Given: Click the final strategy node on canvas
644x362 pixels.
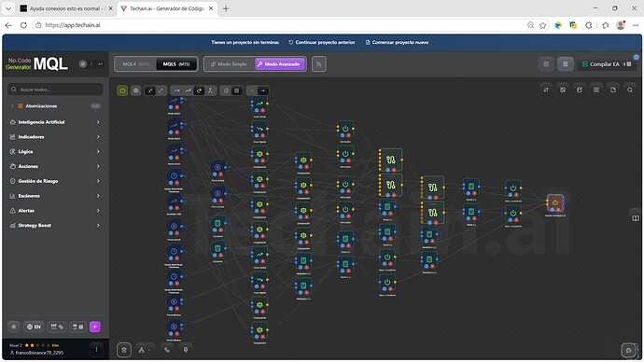Looking at the screenshot, I should click(x=555, y=202).
